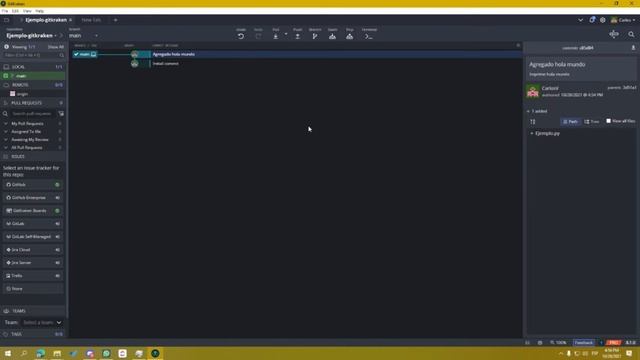Screen dimensions: 640x360
Task: Expand My Pull Requests group
Action: [x=33, y=123]
